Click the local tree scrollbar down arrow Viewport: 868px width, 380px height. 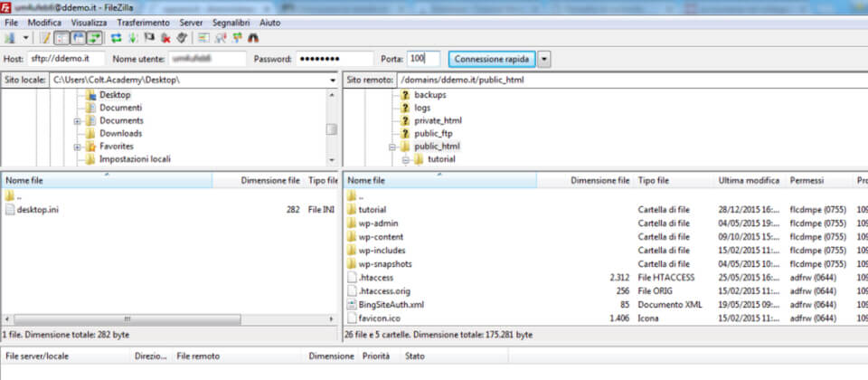pos(332,160)
